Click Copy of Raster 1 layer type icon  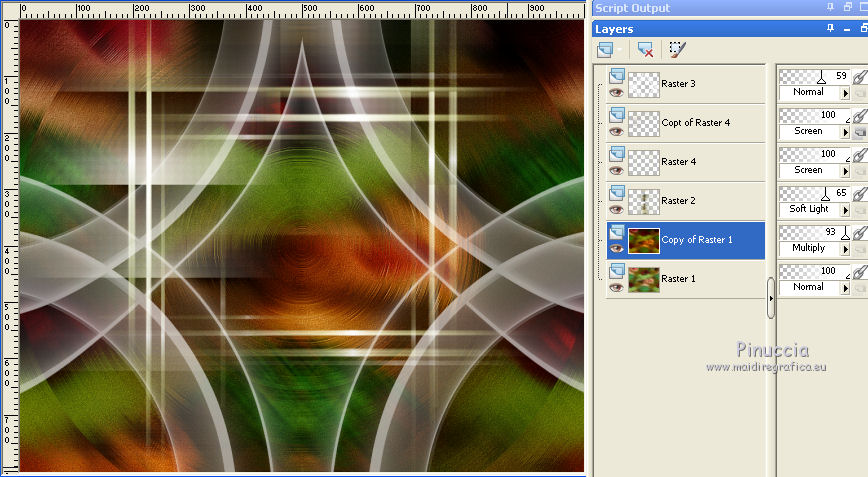tap(617, 232)
